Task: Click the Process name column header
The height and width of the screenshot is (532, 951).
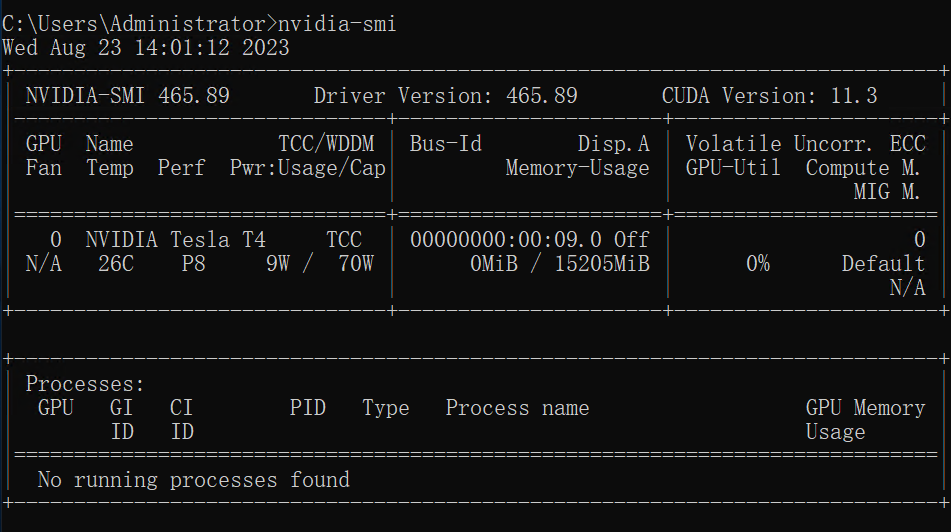Action: tap(517, 408)
